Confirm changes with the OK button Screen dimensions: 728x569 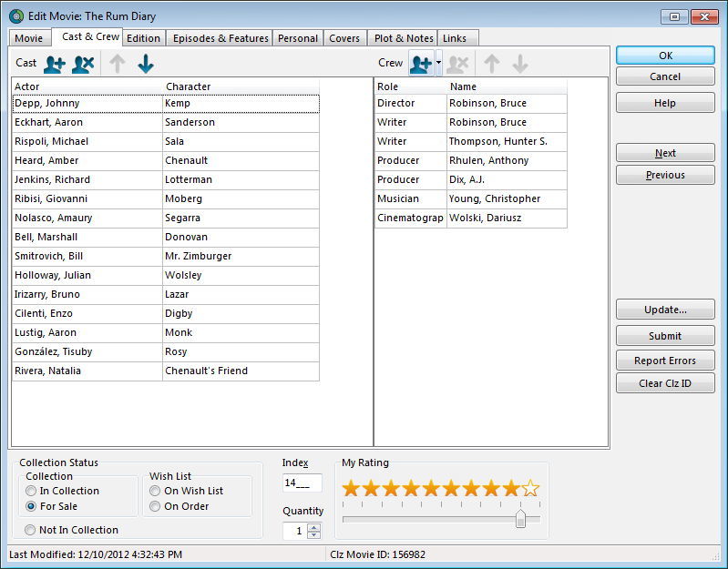coord(665,56)
